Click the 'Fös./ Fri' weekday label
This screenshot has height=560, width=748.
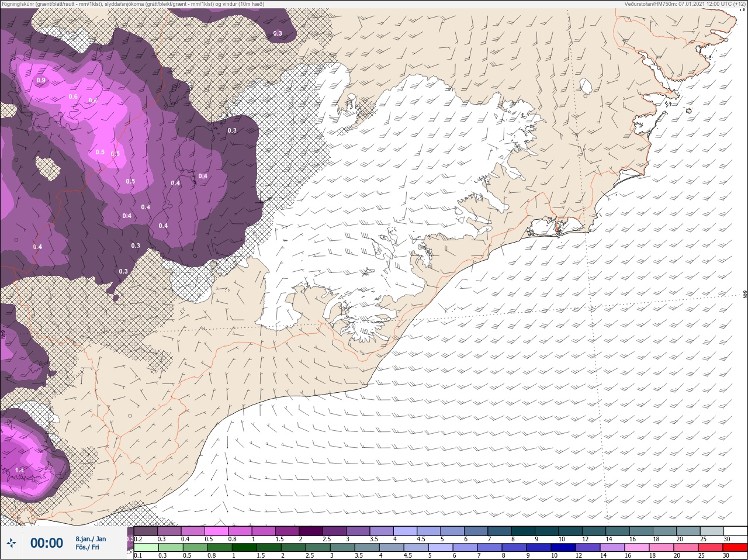click(x=87, y=547)
